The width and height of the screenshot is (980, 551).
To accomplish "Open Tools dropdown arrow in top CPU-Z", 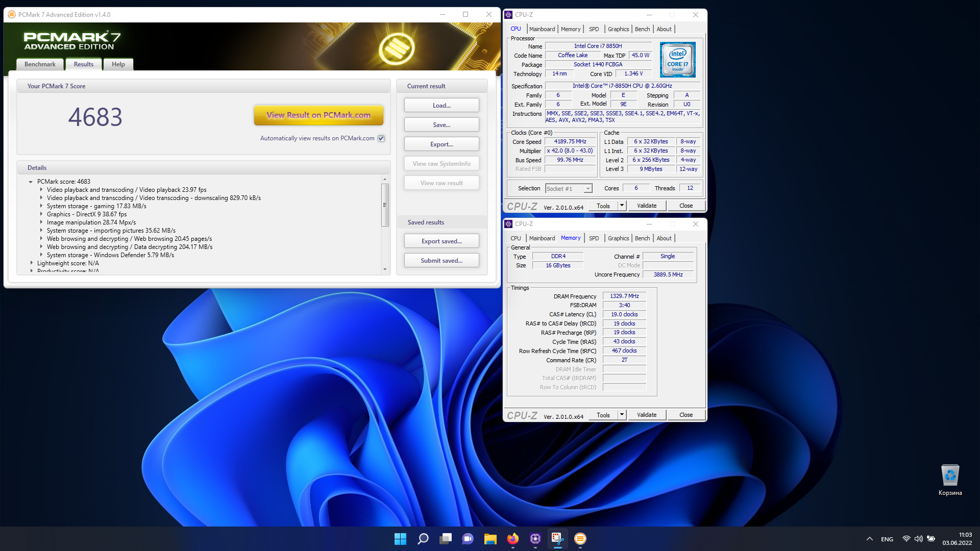I will coord(622,206).
